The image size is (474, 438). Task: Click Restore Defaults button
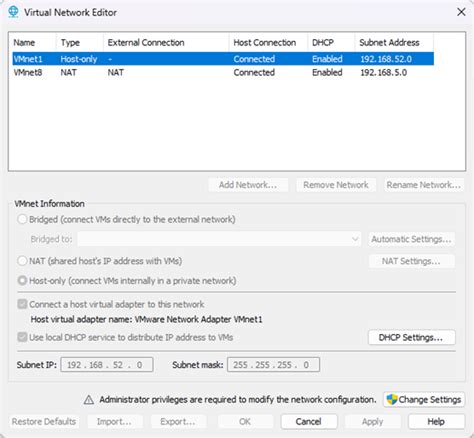(44, 421)
